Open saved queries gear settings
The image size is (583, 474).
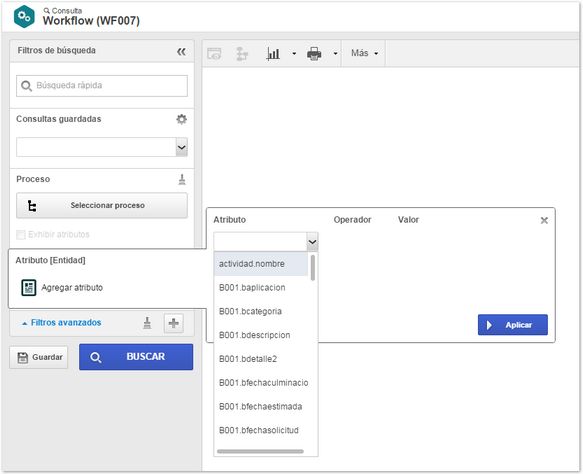[181, 119]
